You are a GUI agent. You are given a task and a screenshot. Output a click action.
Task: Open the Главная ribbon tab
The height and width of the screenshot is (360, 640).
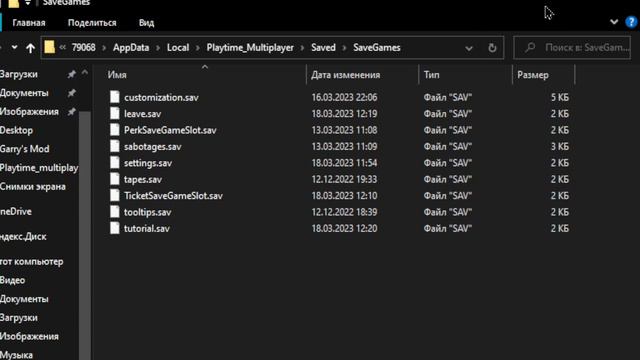[29, 23]
